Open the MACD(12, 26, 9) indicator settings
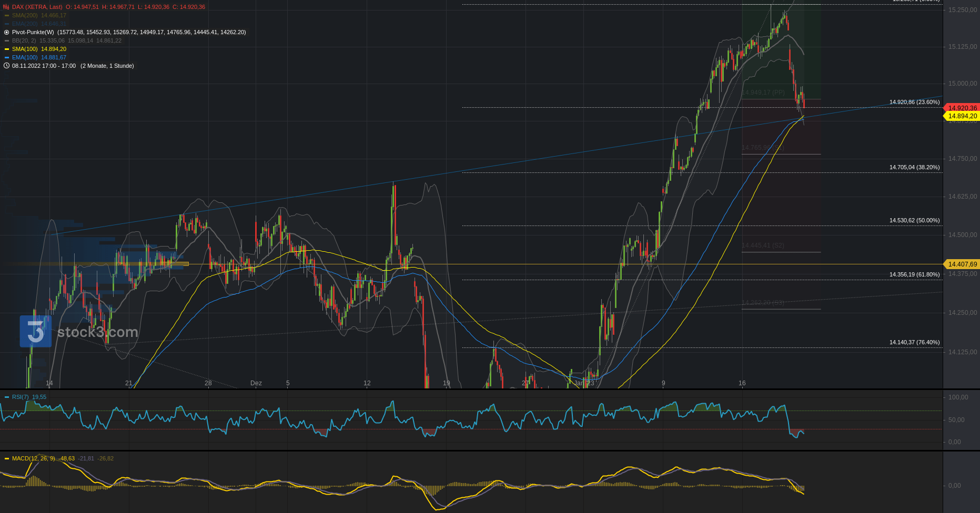 point(33,458)
